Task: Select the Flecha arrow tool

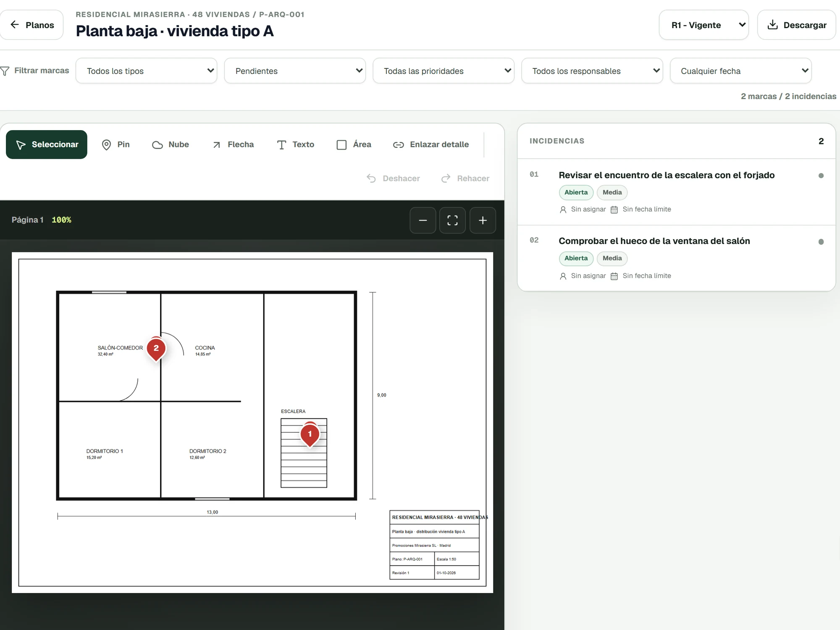Action: (x=233, y=144)
